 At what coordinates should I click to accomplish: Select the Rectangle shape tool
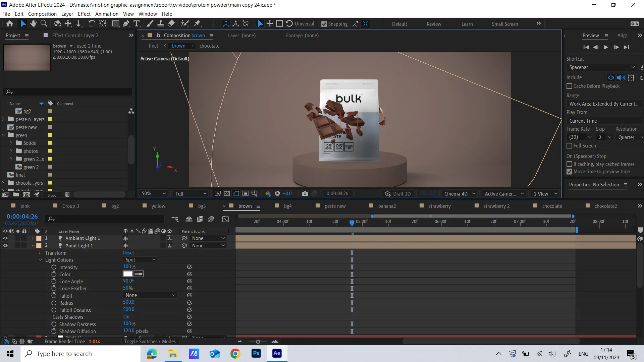(x=115, y=24)
